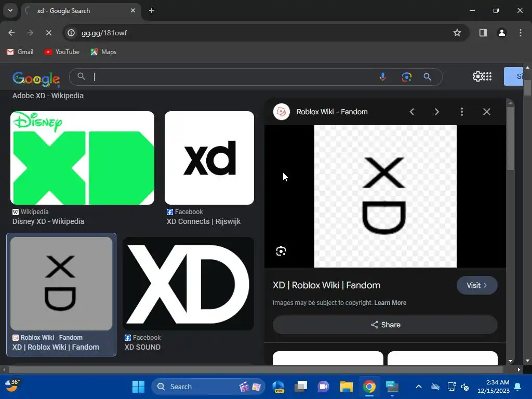This screenshot has width=532, height=399.
Task: Start voice search with microphone icon
Action: 382,77
